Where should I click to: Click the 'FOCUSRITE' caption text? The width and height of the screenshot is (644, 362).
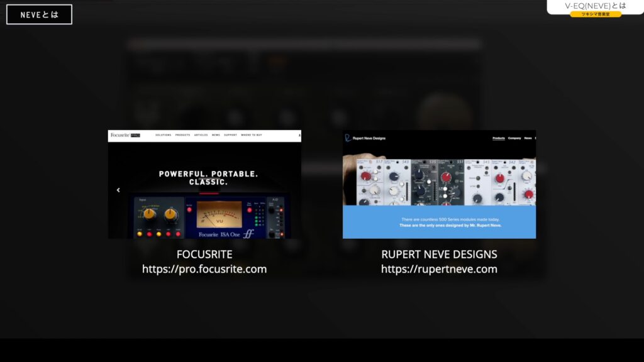tap(204, 255)
